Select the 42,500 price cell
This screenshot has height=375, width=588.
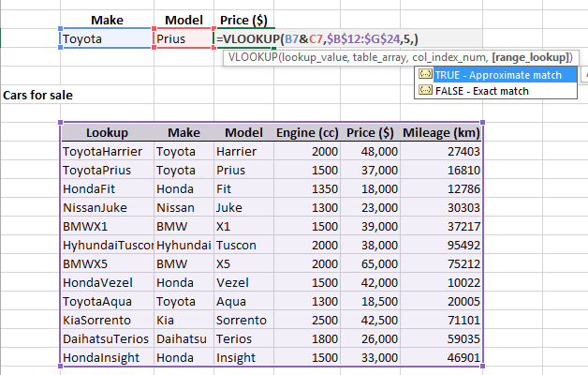pos(370,321)
